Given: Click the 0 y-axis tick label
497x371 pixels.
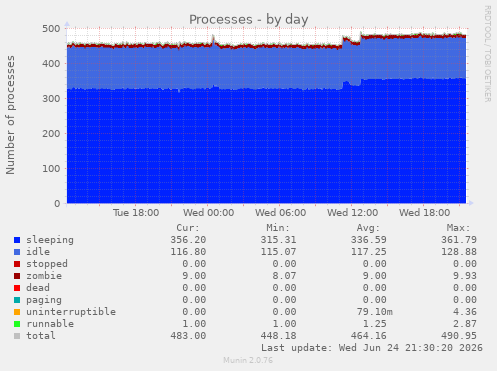Looking at the screenshot, I should click(57, 204).
